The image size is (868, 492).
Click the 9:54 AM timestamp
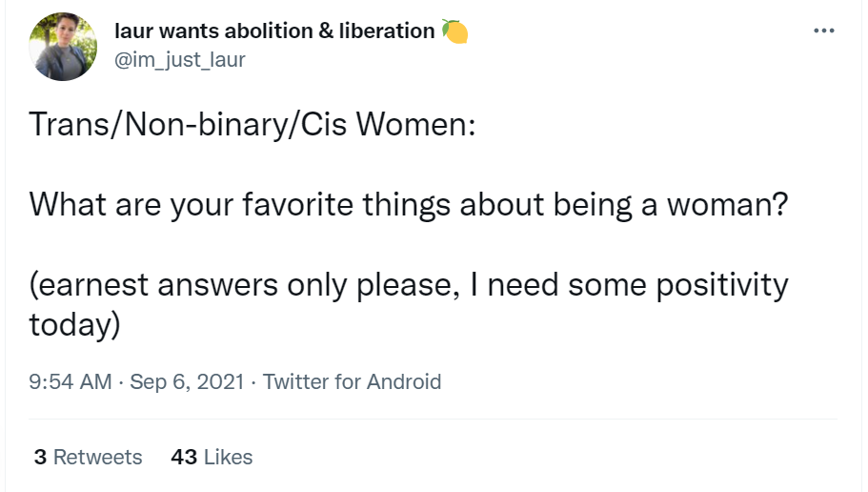point(71,382)
